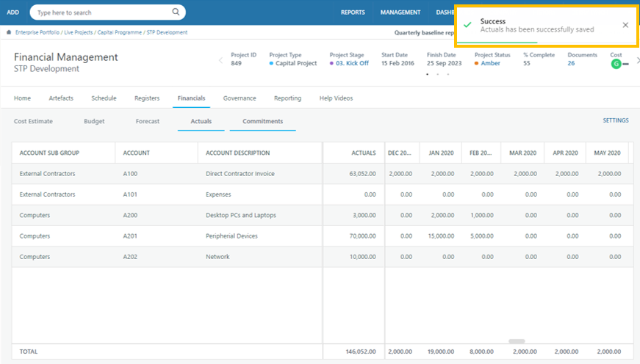Click the 8,000.00 Feb total
Image resolution: width=640 pixels, height=364 pixels.
coord(481,352)
